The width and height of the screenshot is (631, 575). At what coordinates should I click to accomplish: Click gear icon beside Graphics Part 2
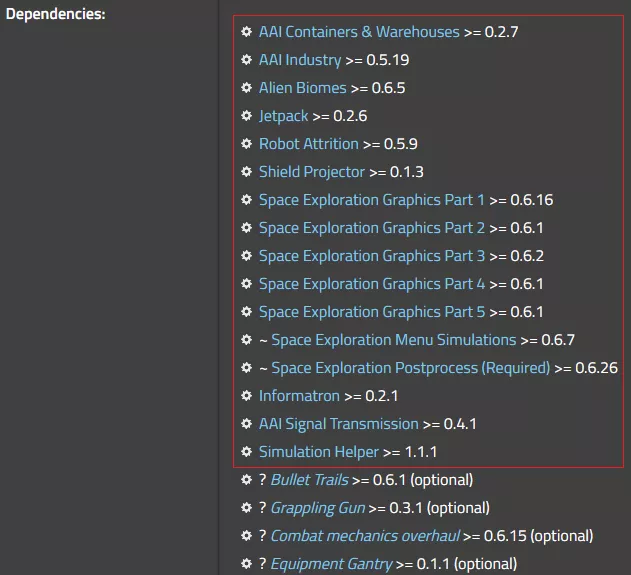(x=246, y=228)
